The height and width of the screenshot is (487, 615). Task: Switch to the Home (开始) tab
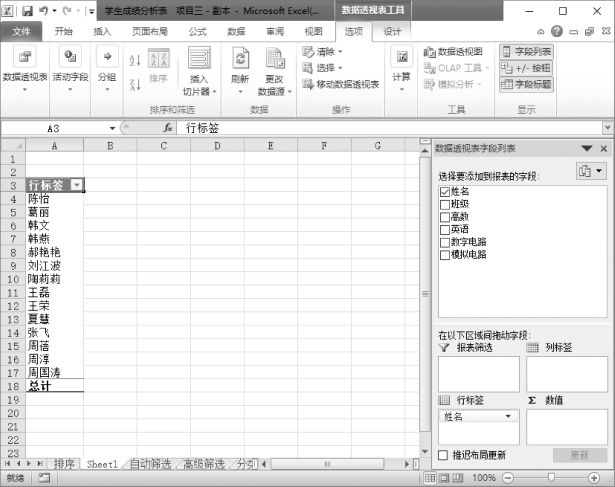pyautogui.click(x=64, y=31)
